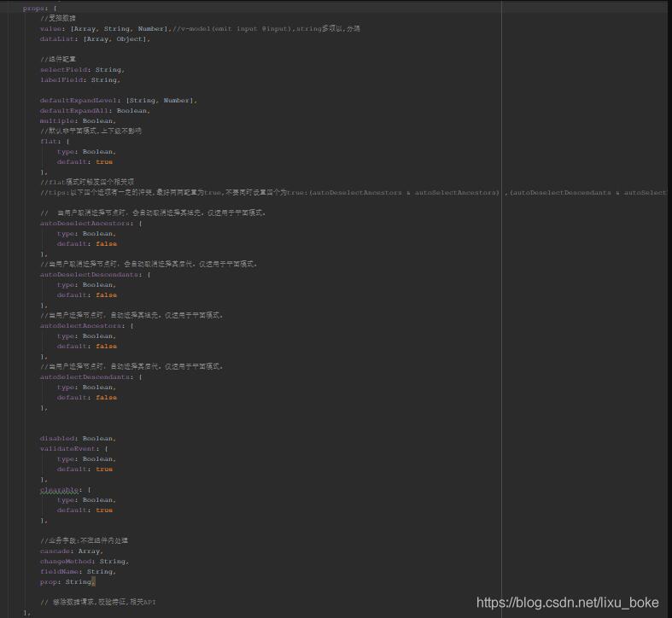Click the props keyword at top
This screenshot has height=618, width=672.
pos(33,8)
